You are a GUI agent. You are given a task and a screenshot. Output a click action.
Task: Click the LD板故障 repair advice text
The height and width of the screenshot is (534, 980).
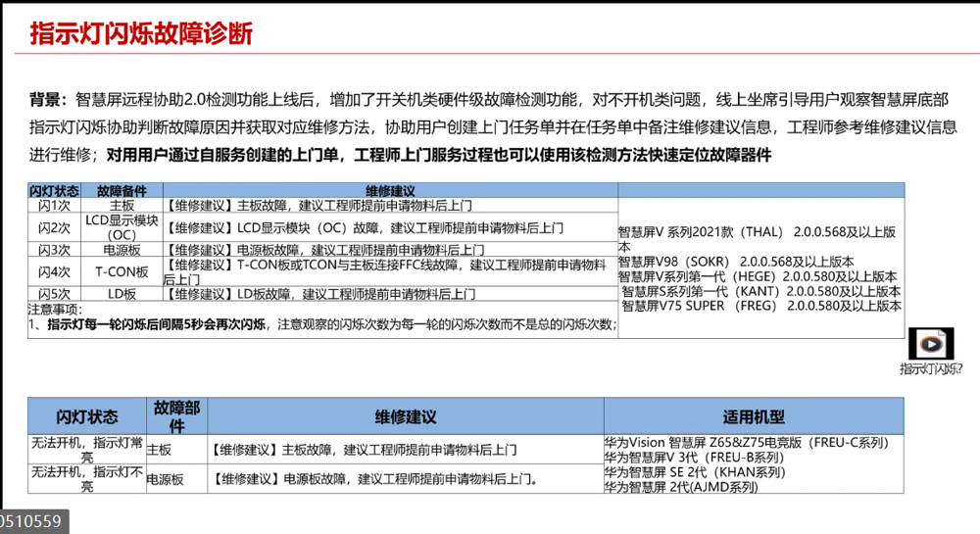(320, 294)
